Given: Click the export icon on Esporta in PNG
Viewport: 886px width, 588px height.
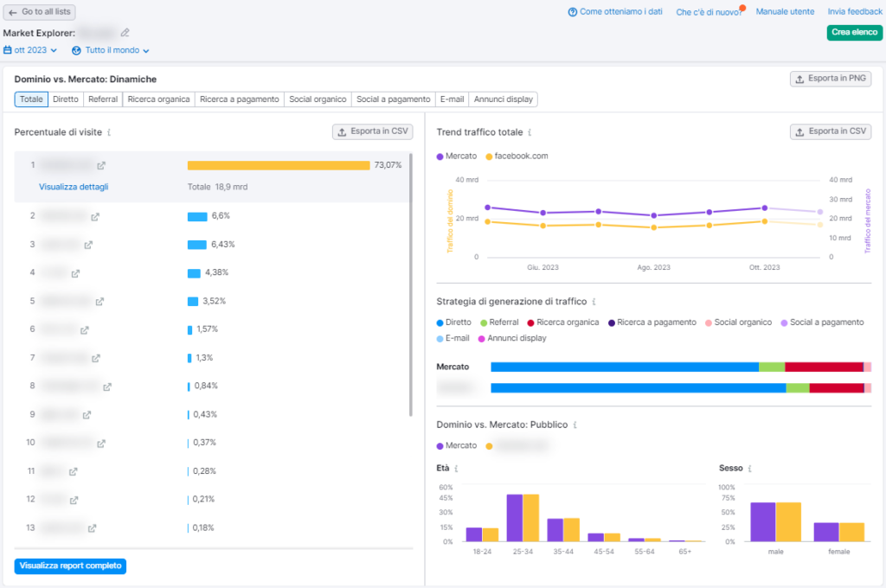Looking at the screenshot, I should 799,78.
